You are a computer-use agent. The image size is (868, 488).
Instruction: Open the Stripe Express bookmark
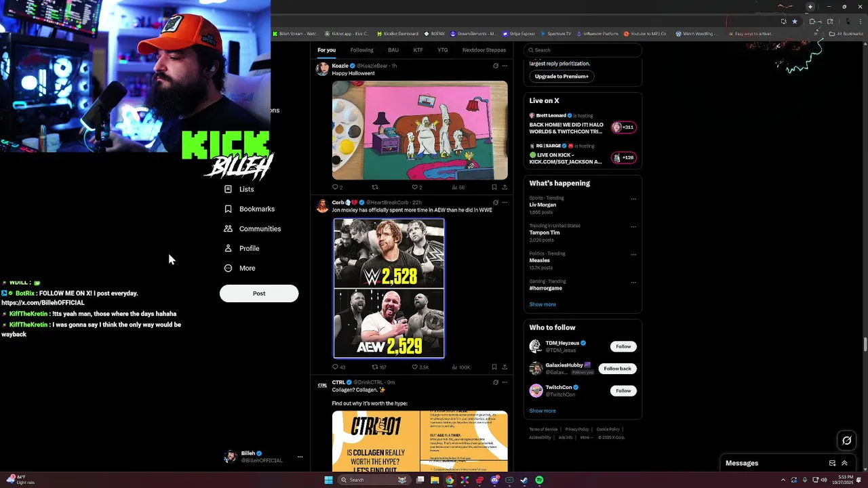point(519,33)
